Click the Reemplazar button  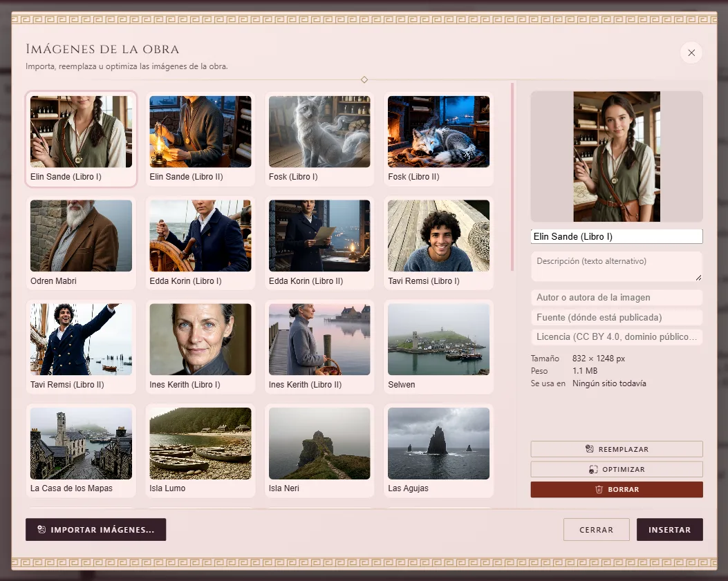click(x=617, y=449)
